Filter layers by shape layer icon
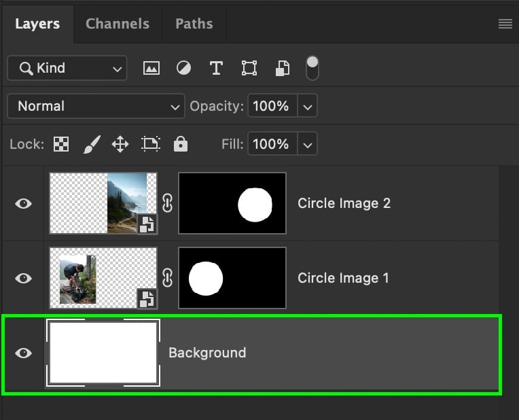The height and width of the screenshot is (420, 519). [249, 68]
